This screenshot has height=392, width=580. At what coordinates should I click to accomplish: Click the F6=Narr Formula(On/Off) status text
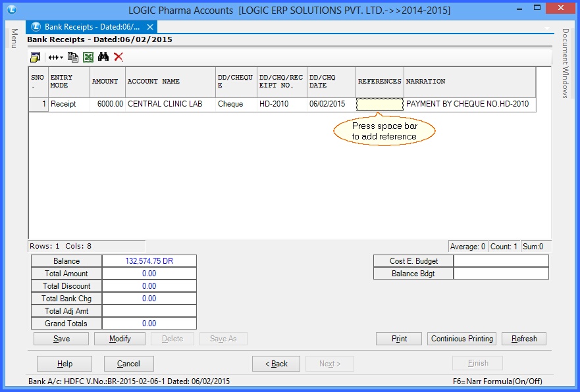498,381
